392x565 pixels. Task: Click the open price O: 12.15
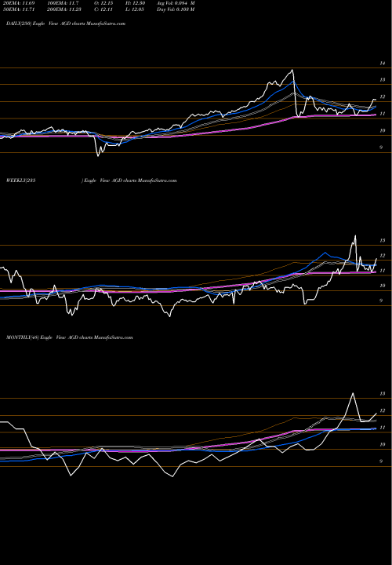pyautogui.click(x=104, y=3)
